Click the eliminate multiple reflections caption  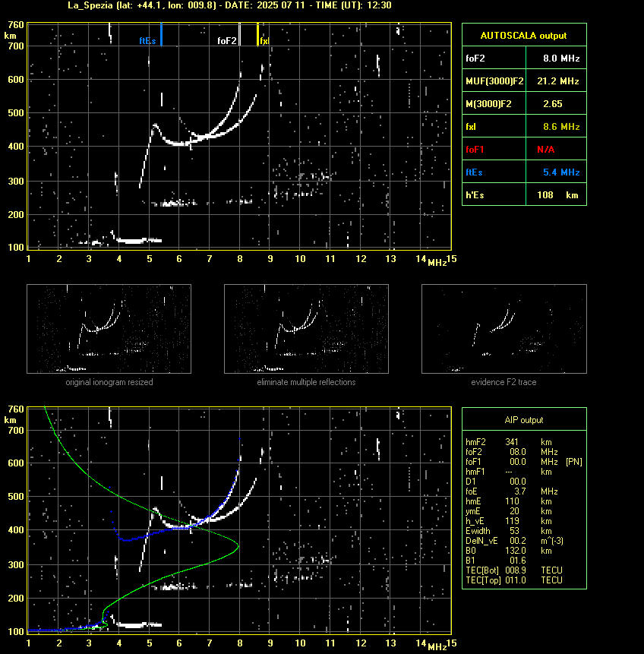(x=306, y=382)
